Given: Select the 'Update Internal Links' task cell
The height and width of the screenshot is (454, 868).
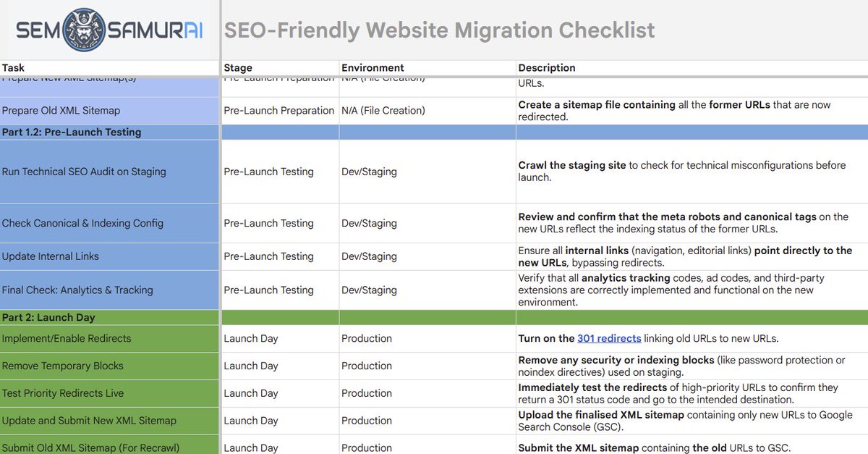Looking at the screenshot, I should [110, 256].
